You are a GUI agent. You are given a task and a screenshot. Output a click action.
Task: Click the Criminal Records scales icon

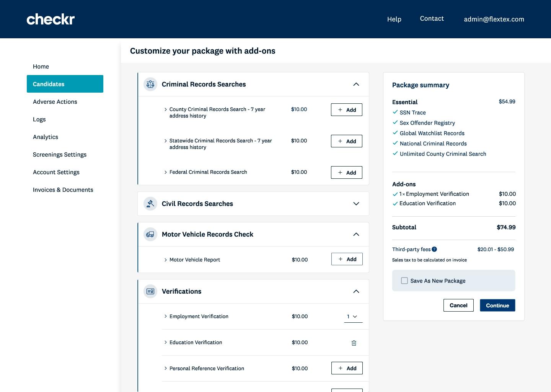[150, 84]
